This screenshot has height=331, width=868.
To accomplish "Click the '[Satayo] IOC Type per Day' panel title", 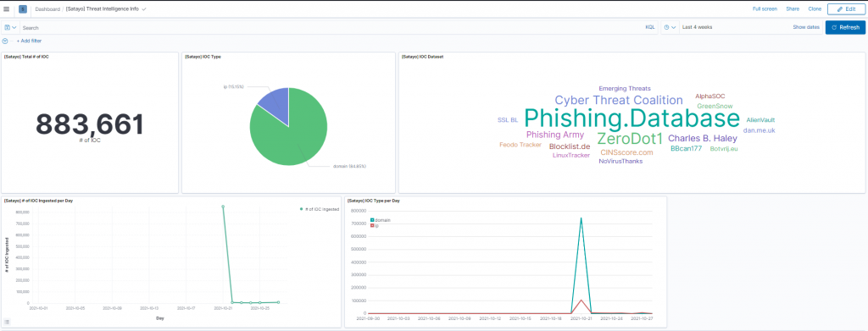I will click(x=374, y=201).
